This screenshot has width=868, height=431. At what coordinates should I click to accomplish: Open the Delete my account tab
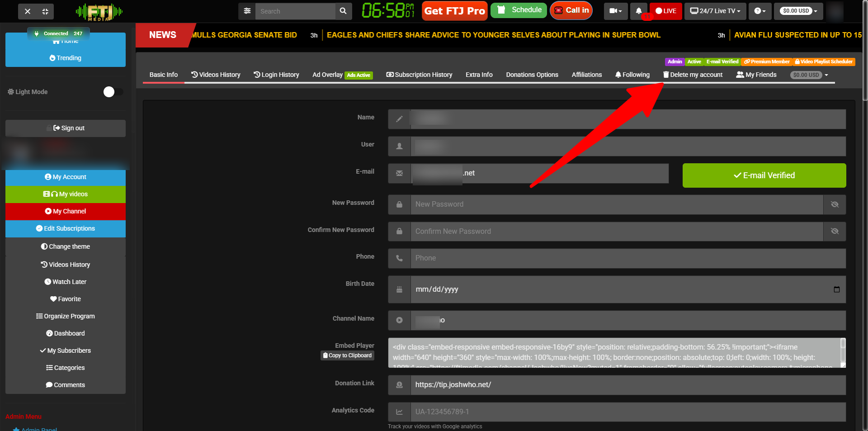click(693, 75)
